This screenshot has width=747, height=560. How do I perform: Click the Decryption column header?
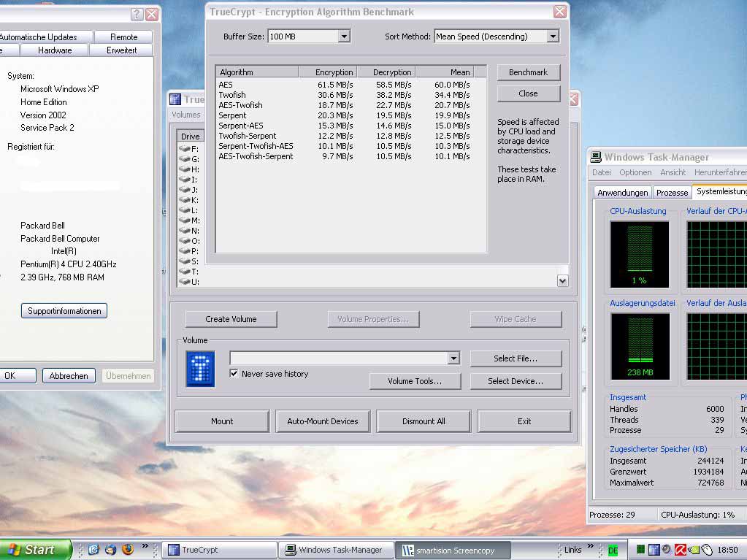[x=386, y=72]
